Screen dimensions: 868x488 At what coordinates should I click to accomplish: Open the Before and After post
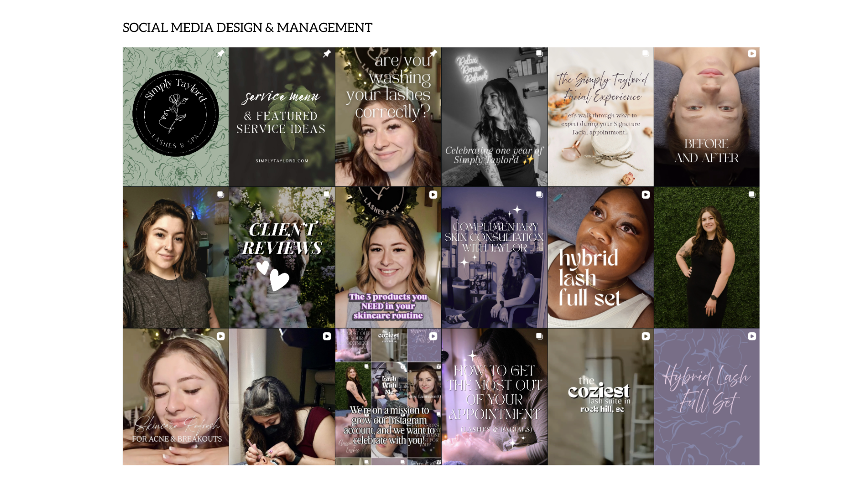click(x=707, y=117)
